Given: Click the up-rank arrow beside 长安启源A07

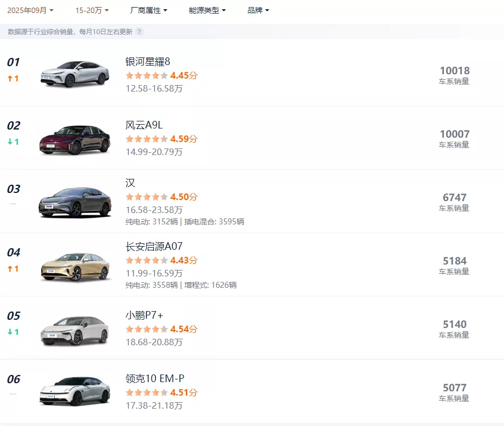Looking at the screenshot, I should (x=11, y=270).
